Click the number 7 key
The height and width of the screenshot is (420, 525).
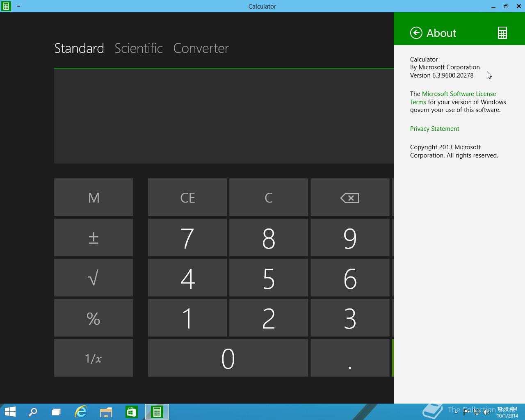click(187, 237)
